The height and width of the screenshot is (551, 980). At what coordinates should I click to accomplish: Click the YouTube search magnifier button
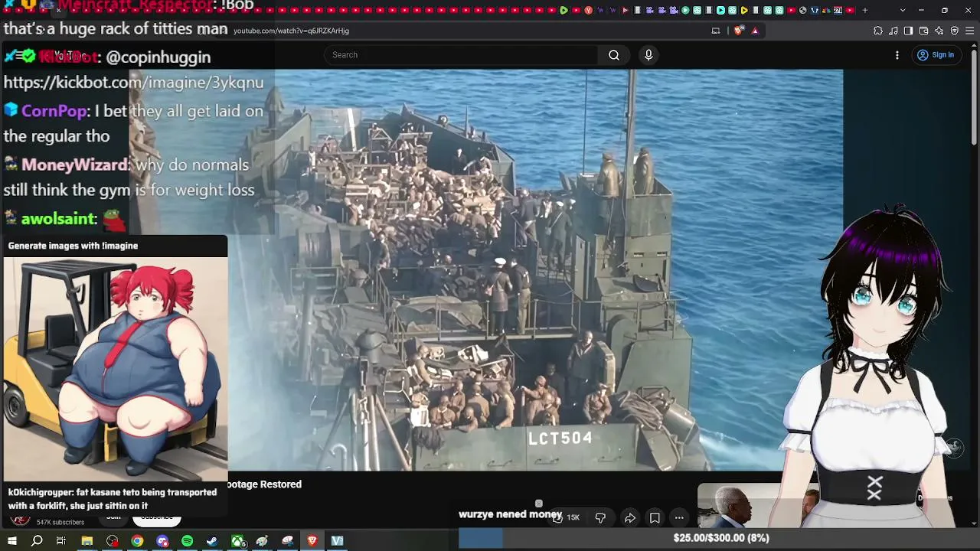614,55
